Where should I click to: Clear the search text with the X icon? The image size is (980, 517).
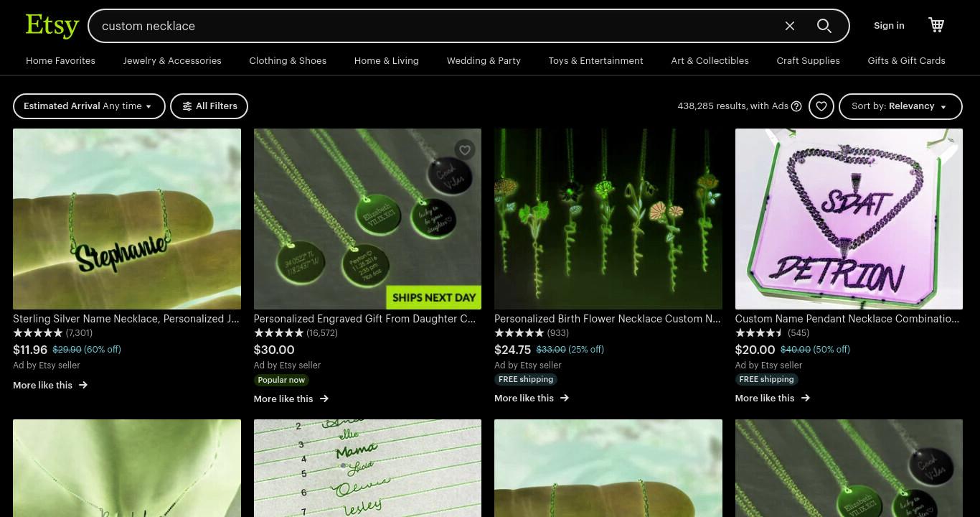tap(790, 26)
